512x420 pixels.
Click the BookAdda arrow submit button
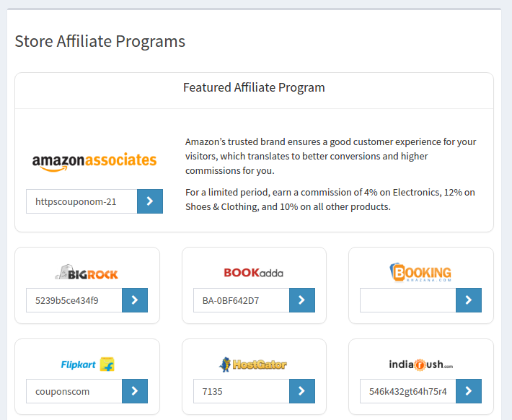[x=302, y=300]
